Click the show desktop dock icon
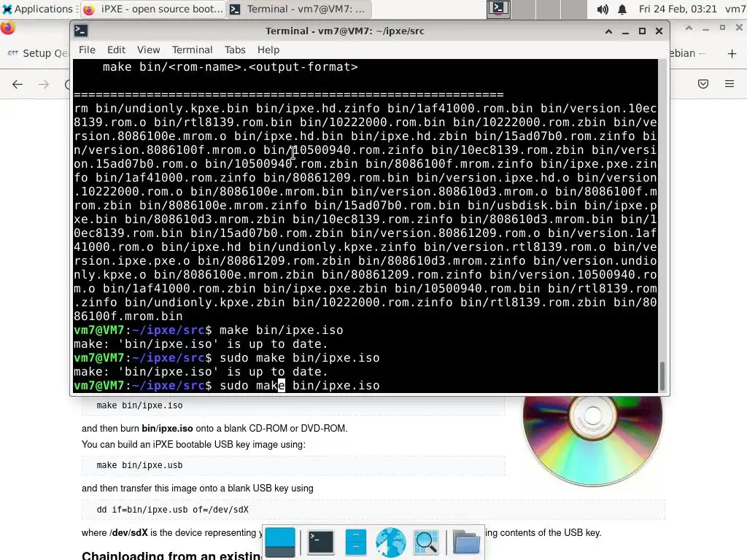The image size is (747, 560). click(x=280, y=542)
